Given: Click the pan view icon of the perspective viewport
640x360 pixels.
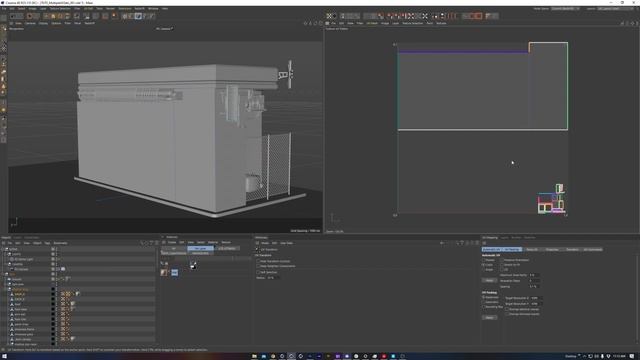Looking at the screenshot, I should 305,23.
